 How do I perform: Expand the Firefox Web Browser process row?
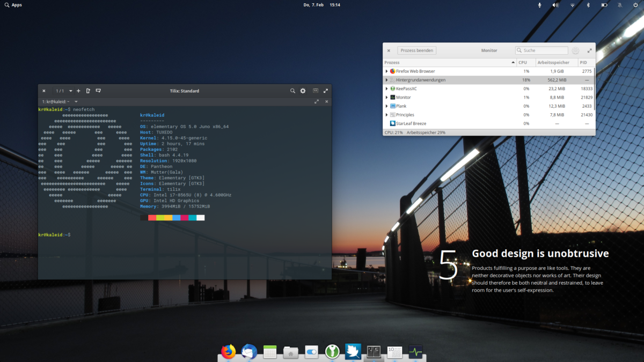(x=386, y=71)
